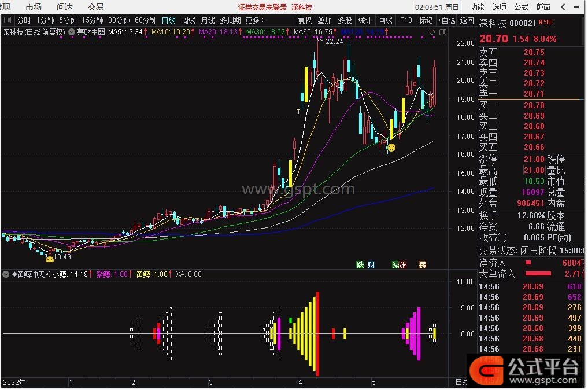Screen dimensions: 588x390
Task: Click the 买一 price 20.70
Action: [x=534, y=105]
